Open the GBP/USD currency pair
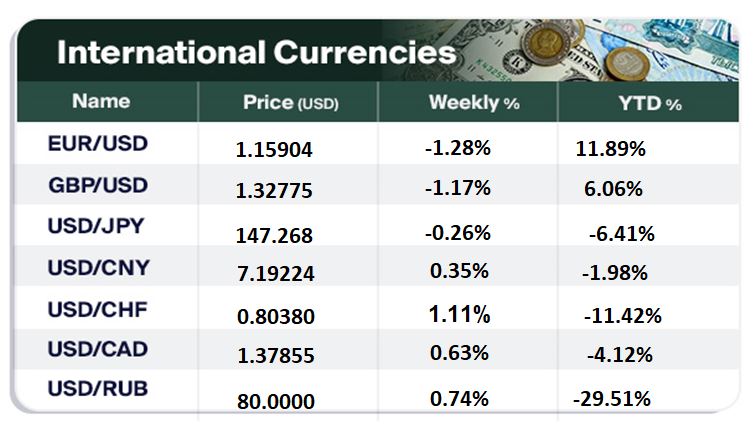 [98, 185]
